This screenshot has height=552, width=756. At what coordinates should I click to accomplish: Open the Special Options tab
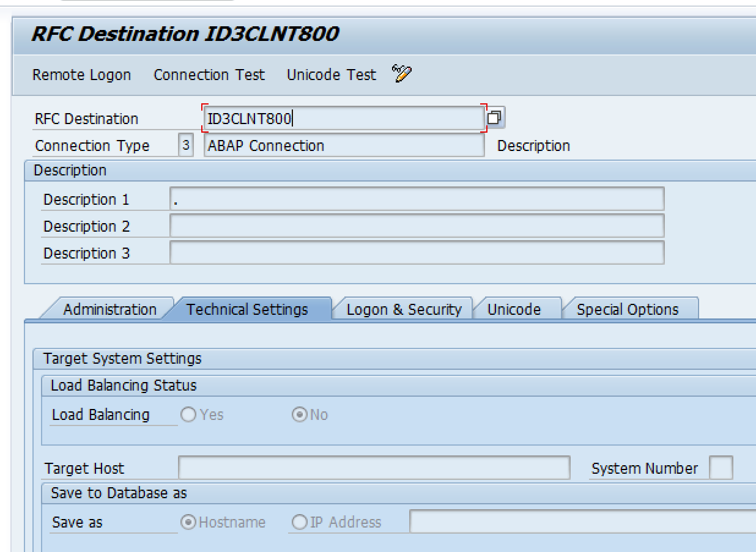[628, 309]
